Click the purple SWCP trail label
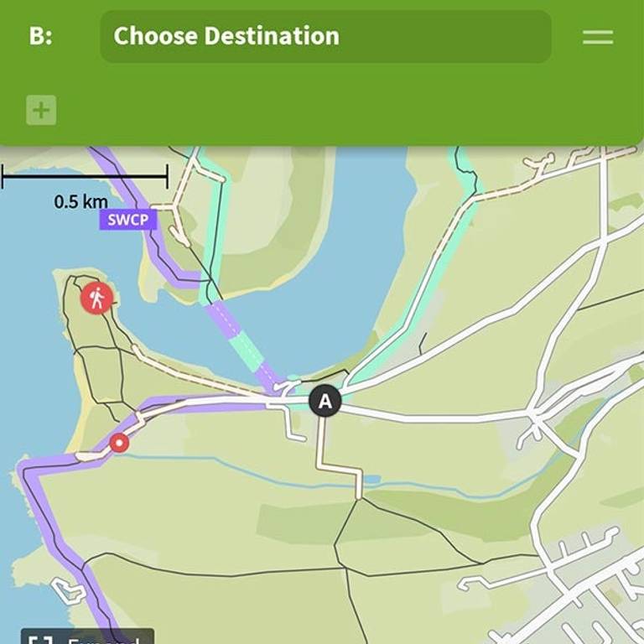The height and width of the screenshot is (644, 644). pyautogui.click(x=127, y=220)
